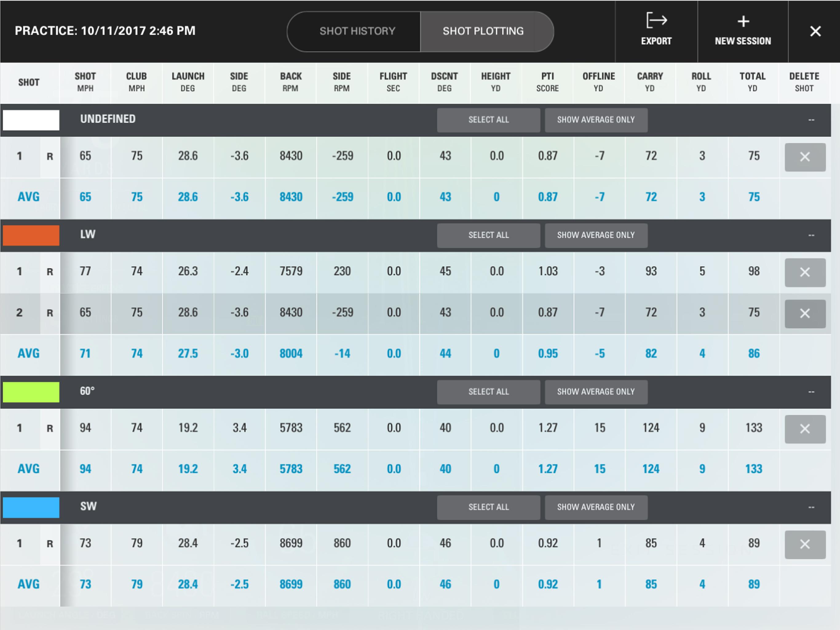Image resolution: width=840 pixels, height=630 pixels.
Task: Click the blue SW color swatch
Action: click(31, 507)
